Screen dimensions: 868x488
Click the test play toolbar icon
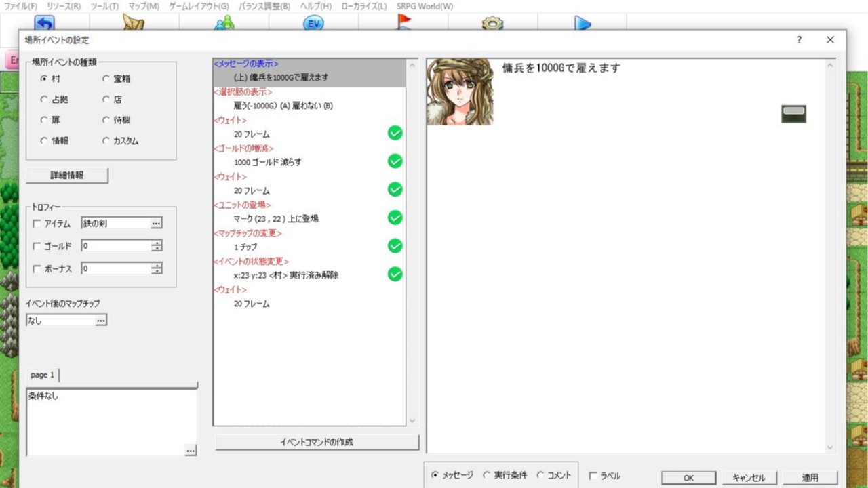583,22
